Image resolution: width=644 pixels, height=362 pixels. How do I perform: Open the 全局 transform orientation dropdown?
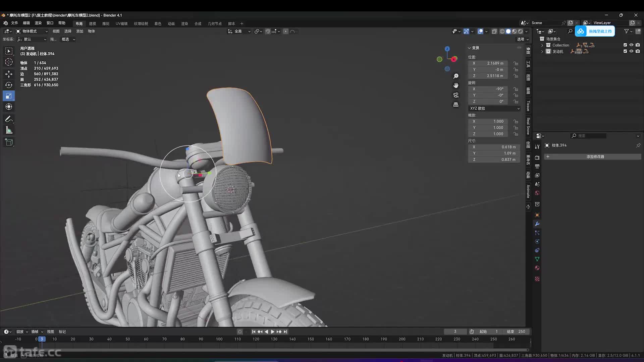point(239,31)
